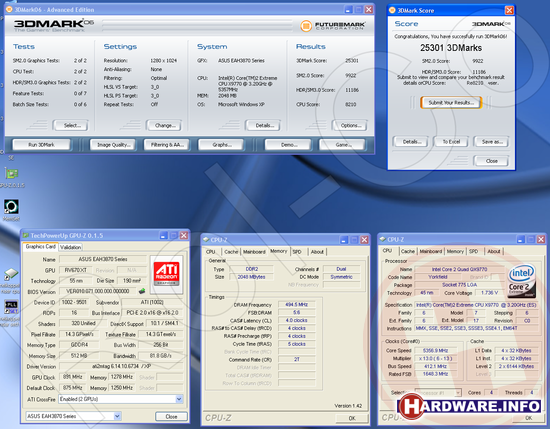Open Memory tab in Processor CPU-Z window
Screen dimensions: 550x429
[455, 251]
